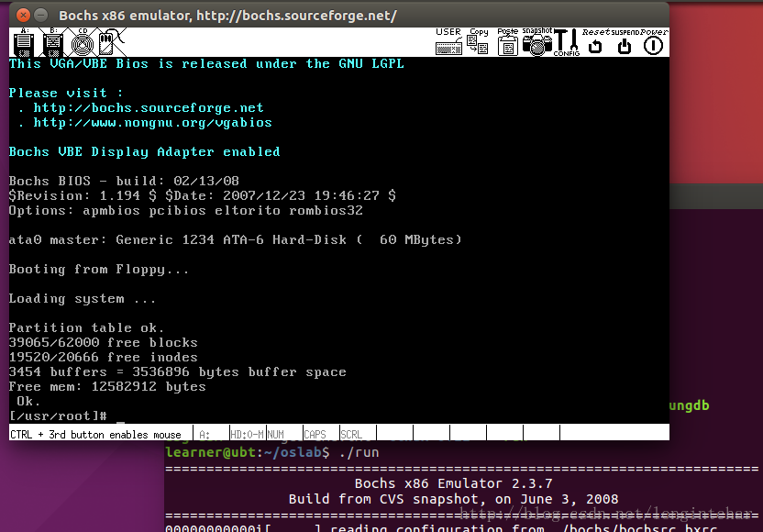
Task: Click the http://www.nongnu.org/vgabios text line
Action: [152, 122]
